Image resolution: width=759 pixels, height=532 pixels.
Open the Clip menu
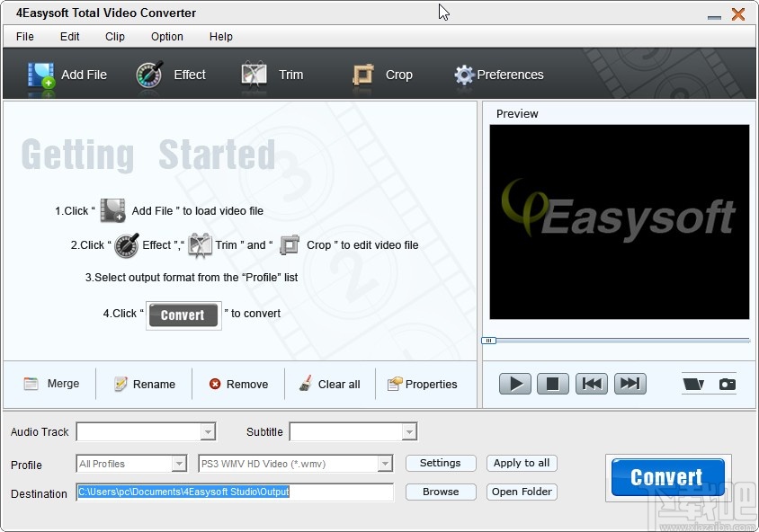click(x=114, y=37)
